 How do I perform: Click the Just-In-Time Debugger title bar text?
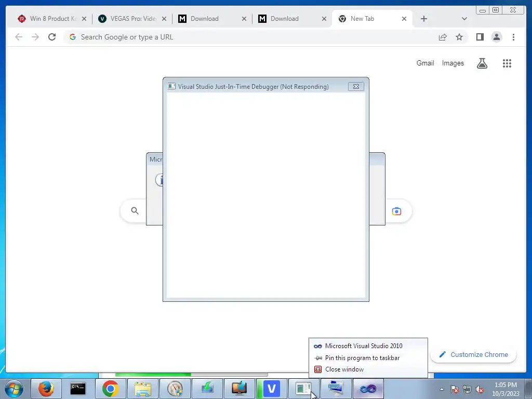(253, 87)
